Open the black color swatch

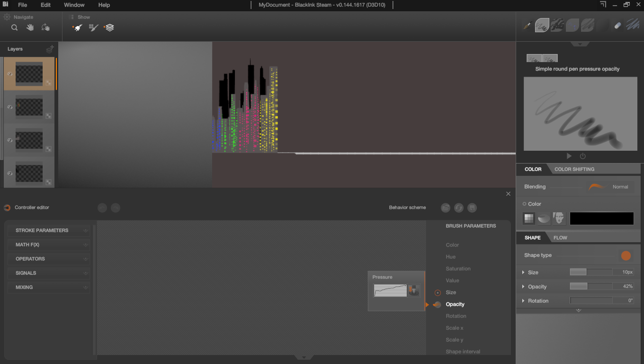pyautogui.click(x=602, y=218)
